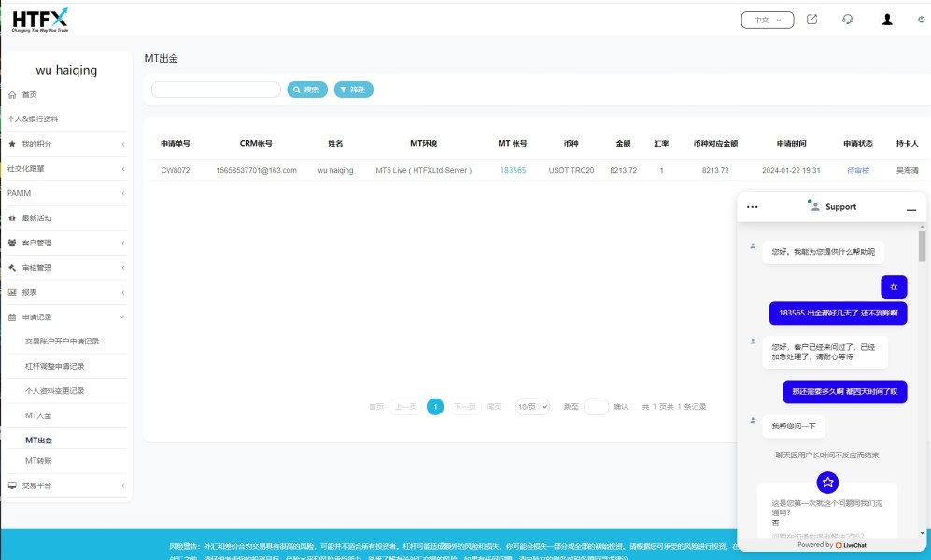Open MT account link 183565
The image size is (931, 560).
(513, 170)
